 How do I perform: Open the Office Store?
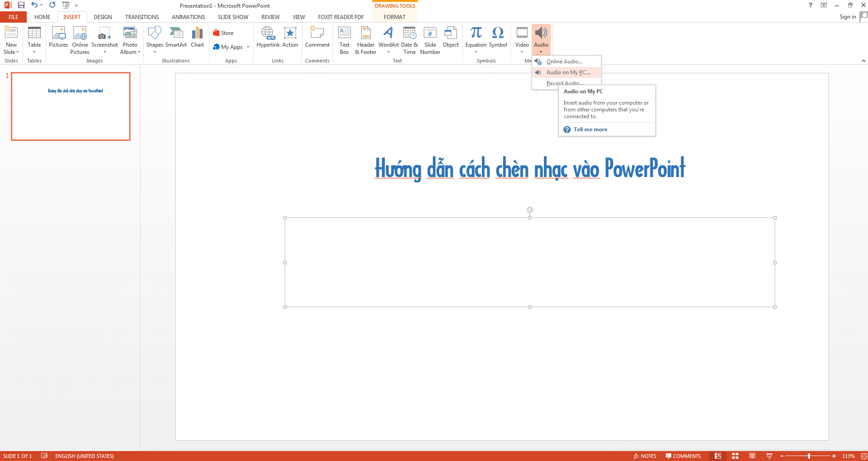pos(223,33)
